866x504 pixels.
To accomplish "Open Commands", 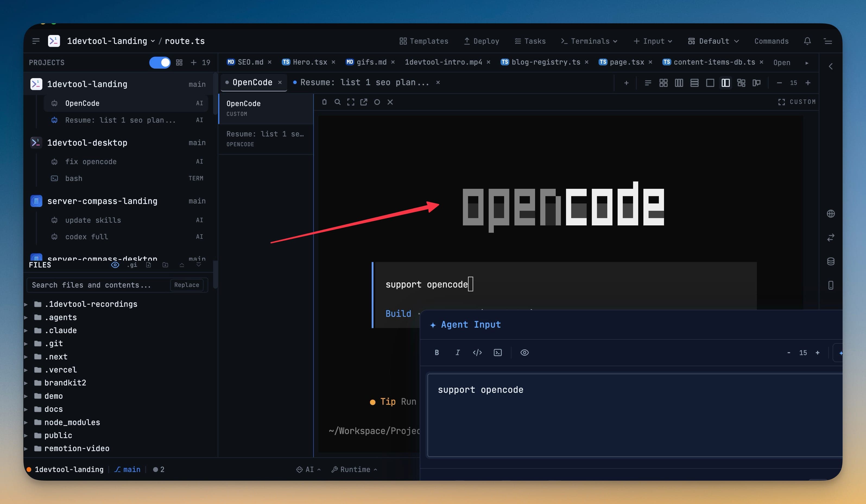I will (x=772, y=41).
